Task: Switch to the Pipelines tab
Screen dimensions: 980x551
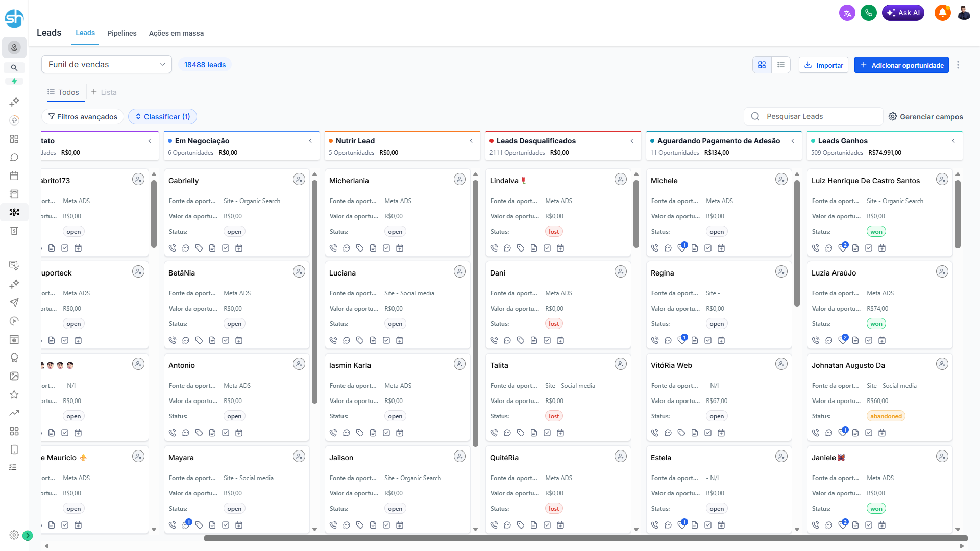Action: (122, 33)
